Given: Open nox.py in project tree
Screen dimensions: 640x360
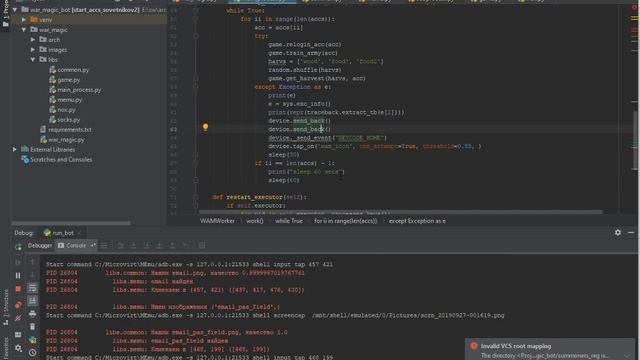Looking at the screenshot, I should (62, 110).
